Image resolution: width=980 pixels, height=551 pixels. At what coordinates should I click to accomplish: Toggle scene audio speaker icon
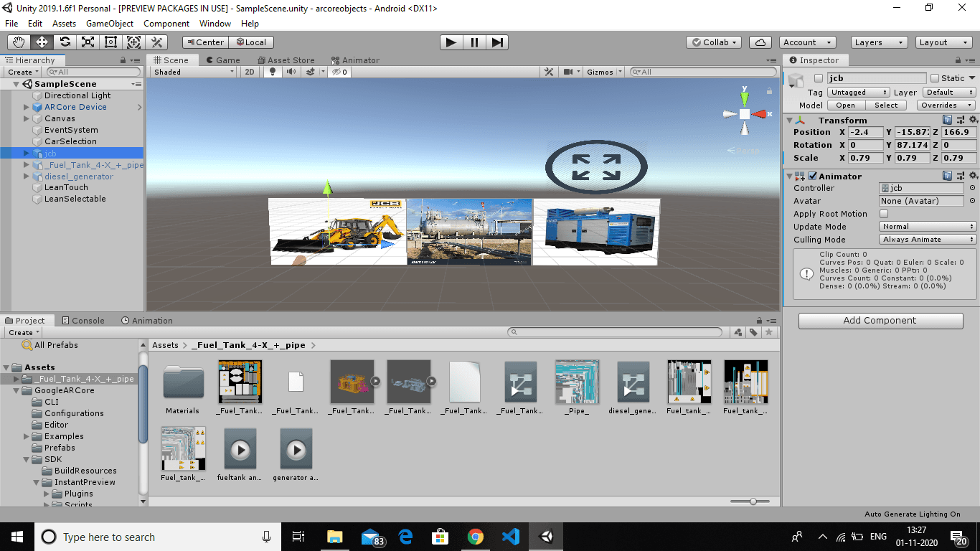click(x=291, y=72)
